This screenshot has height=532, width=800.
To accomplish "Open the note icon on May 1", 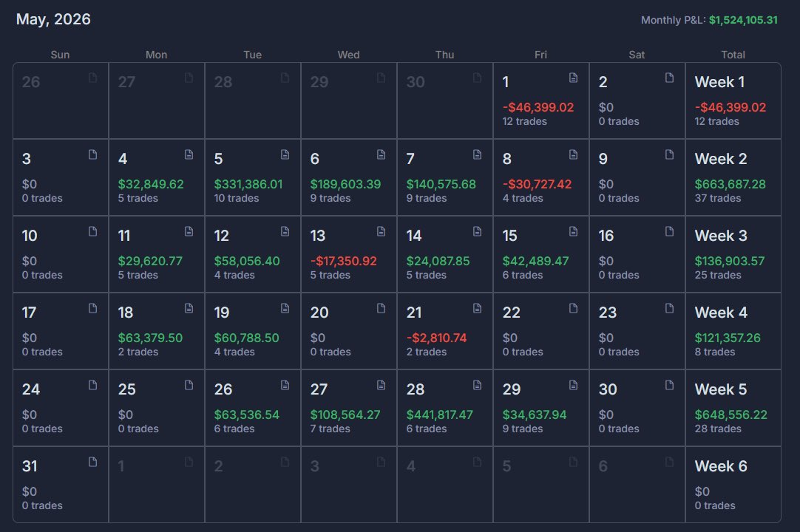I will [573, 78].
